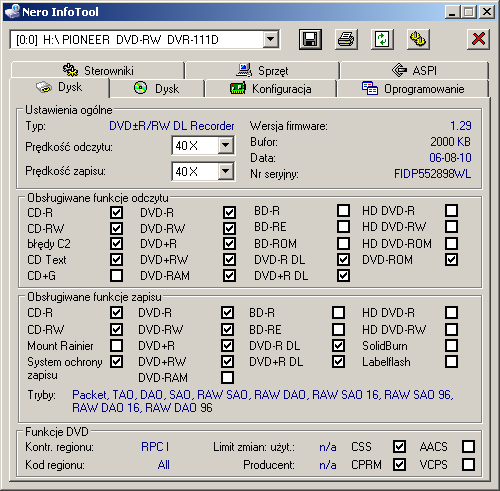Click the Save floppy disk icon
The height and width of the screenshot is (491, 500).
pos(310,39)
